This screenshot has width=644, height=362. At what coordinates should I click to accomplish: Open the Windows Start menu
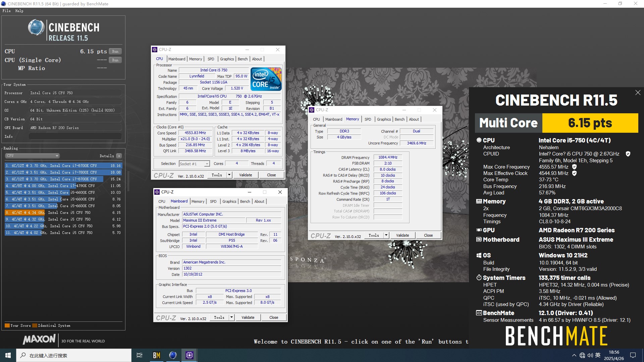[x=8, y=355]
